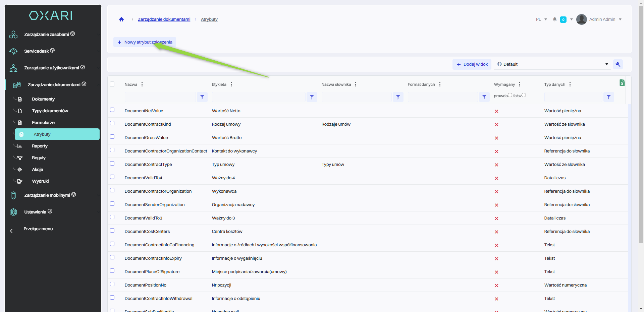Viewport: 644px width, 312px height.
Task: Click the wrench settings icon
Action: click(618, 64)
